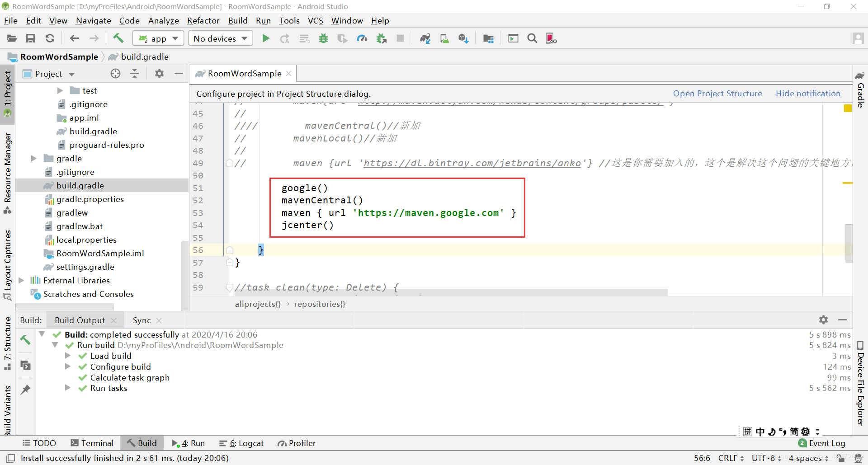The image size is (868, 465).
Task: Collapse the Build completed successfully node
Action: (42, 334)
